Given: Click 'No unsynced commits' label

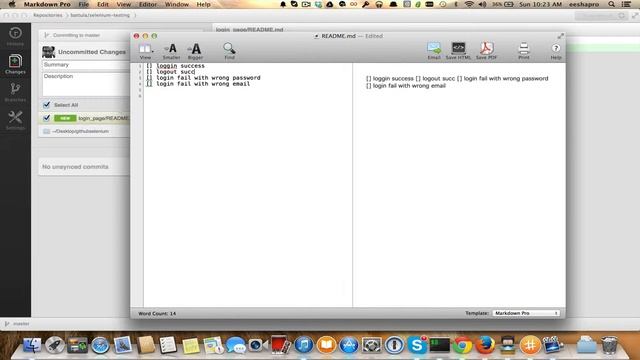Looking at the screenshot, I should pyautogui.click(x=75, y=167).
